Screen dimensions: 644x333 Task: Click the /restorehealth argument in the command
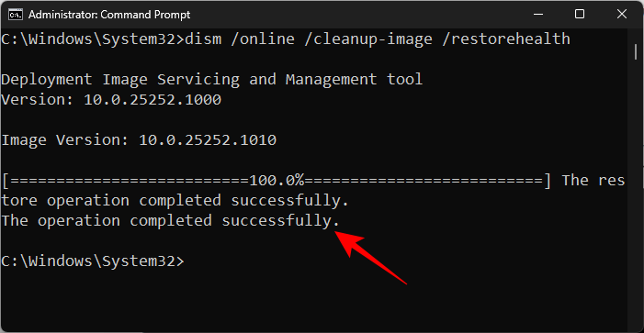506,39
